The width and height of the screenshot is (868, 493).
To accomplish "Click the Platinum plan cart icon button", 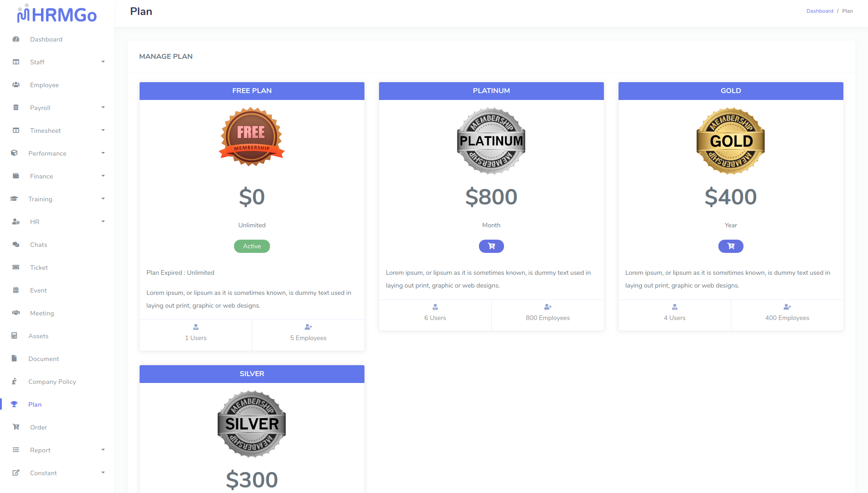I will click(x=491, y=246).
